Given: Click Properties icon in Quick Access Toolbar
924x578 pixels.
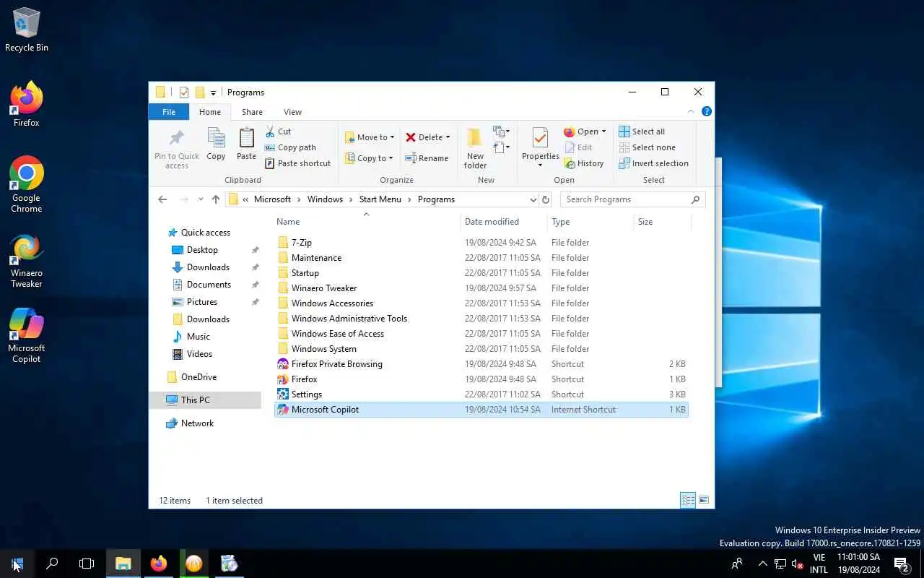Looking at the screenshot, I should coord(184,92).
